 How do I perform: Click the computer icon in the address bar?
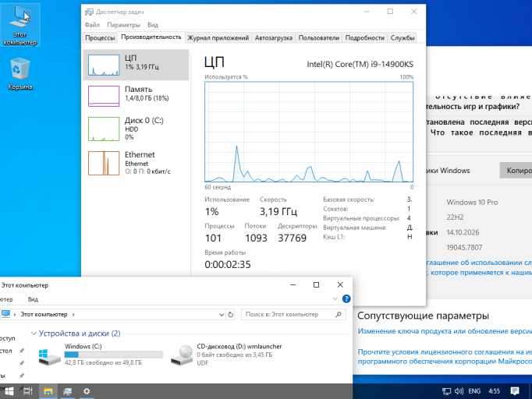tap(5, 314)
